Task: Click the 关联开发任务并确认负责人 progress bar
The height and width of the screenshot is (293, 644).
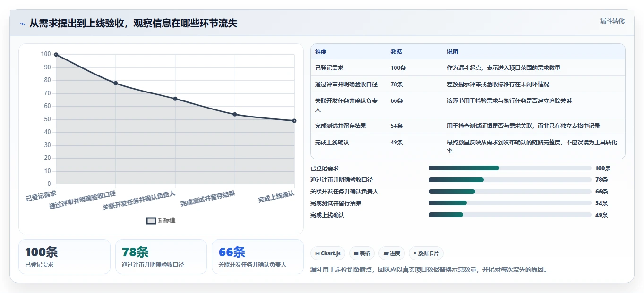Action: [x=510, y=192]
